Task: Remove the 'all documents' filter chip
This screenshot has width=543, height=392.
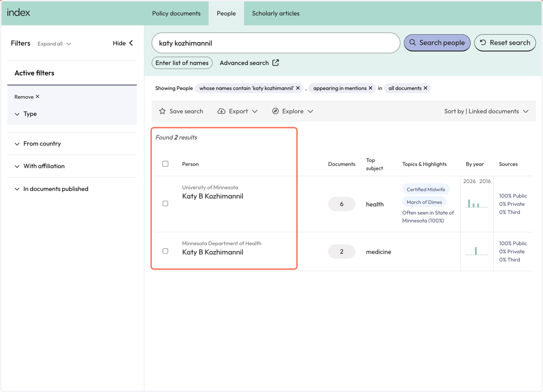Action: (425, 88)
